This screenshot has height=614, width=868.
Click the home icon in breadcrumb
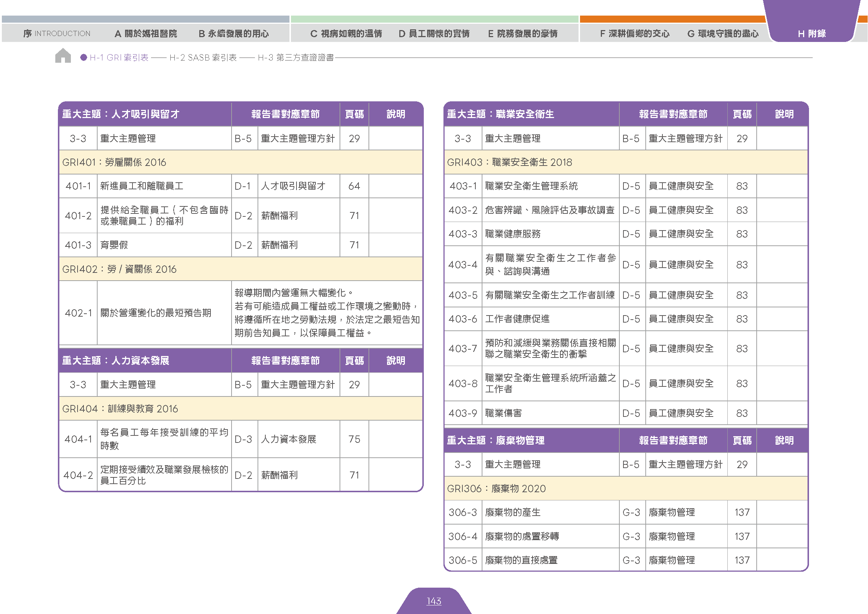click(63, 56)
